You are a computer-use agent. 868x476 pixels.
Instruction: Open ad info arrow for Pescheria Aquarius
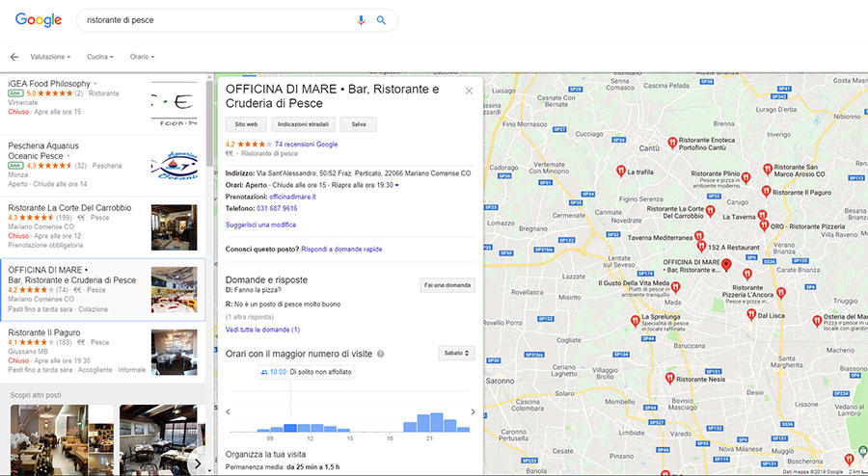click(x=68, y=156)
